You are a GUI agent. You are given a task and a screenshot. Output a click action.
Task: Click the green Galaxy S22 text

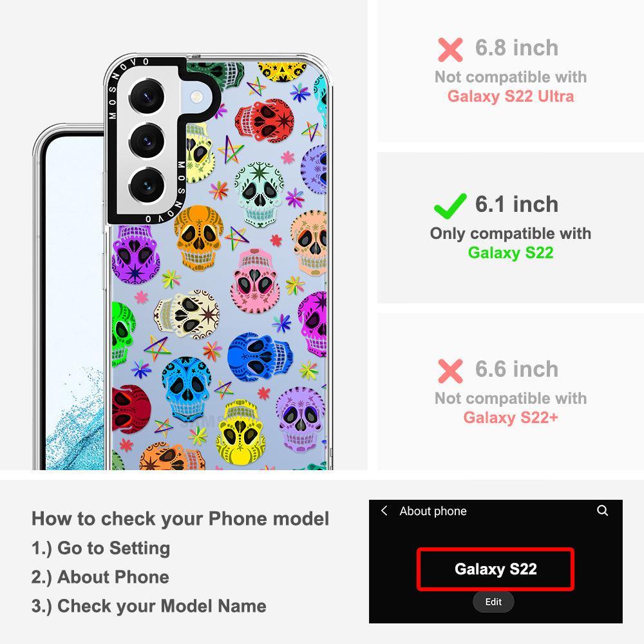[x=511, y=252]
